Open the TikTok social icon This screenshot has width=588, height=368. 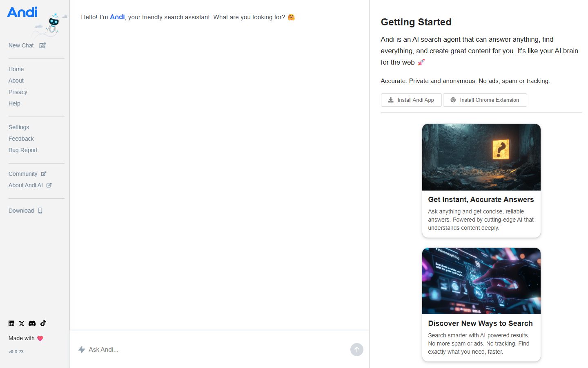click(x=43, y=323)
